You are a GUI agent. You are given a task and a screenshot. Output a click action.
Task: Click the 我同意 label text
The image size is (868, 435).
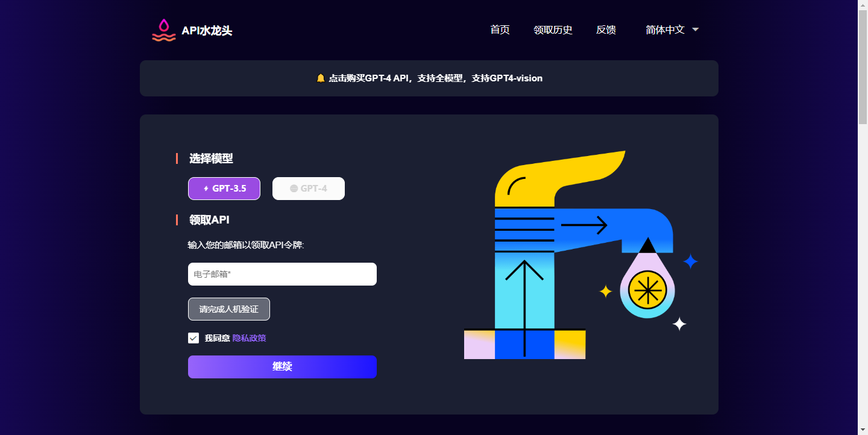pos(217,338)
